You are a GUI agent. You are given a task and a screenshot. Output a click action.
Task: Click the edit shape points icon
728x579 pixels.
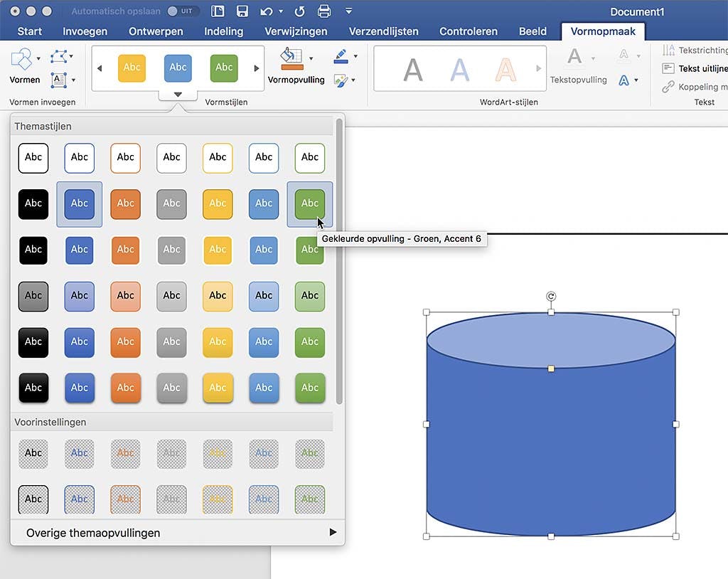[x=59, y=56]
